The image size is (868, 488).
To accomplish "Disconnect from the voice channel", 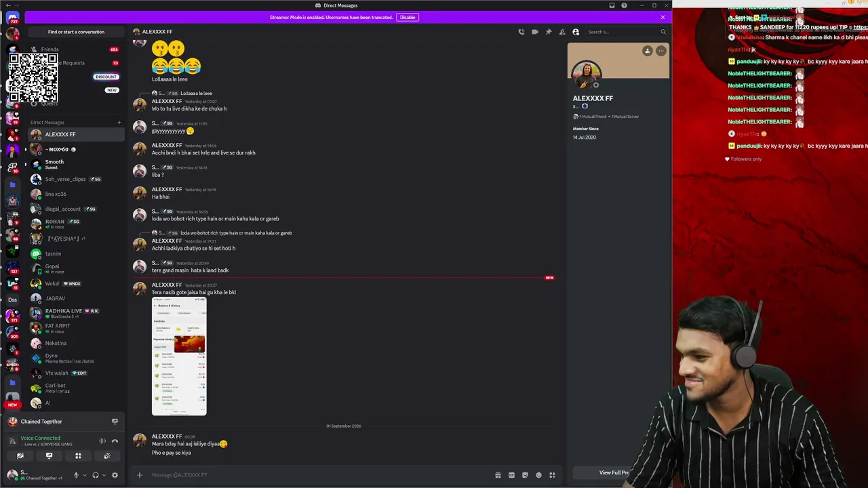I will click(115, 441).
